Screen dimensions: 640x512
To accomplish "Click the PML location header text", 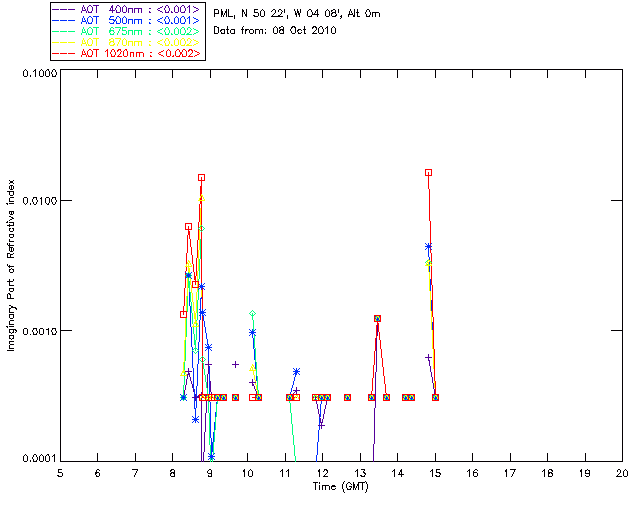I will 297,14.
